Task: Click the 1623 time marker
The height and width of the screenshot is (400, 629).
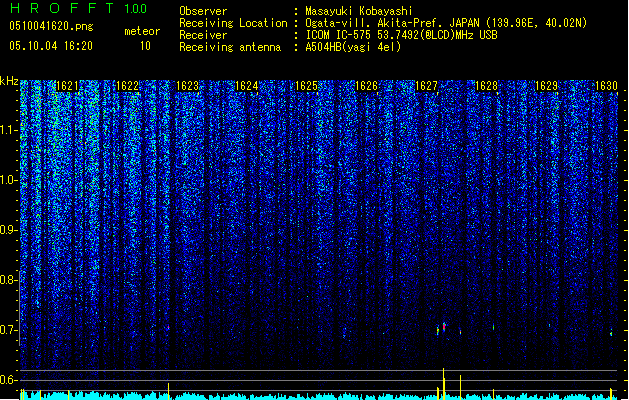Action: pos(187,86)
